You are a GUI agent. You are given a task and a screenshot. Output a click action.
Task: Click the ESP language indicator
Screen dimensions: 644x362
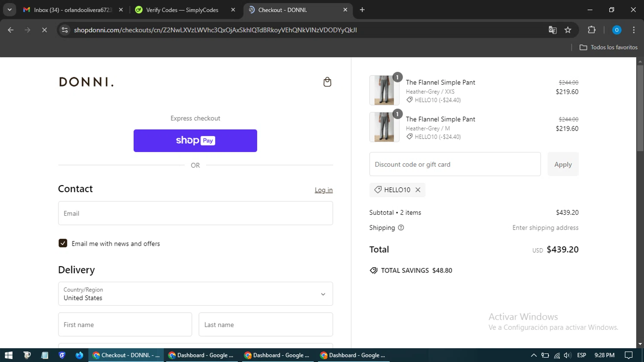pyautogui.click(x=582, y=355)
